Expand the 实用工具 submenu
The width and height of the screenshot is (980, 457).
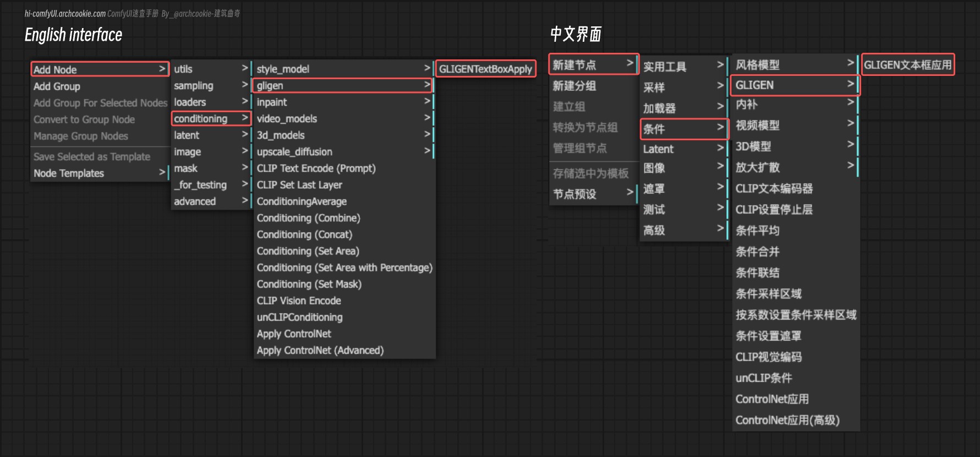click(684, 67)
